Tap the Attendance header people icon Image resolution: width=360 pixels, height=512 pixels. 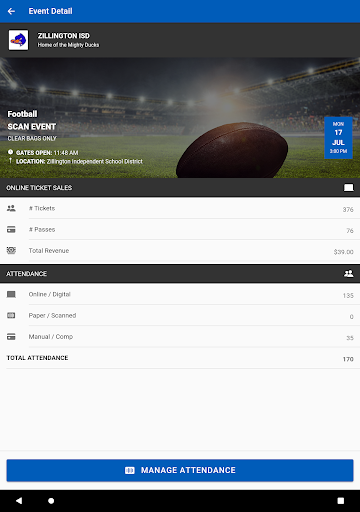349,274
